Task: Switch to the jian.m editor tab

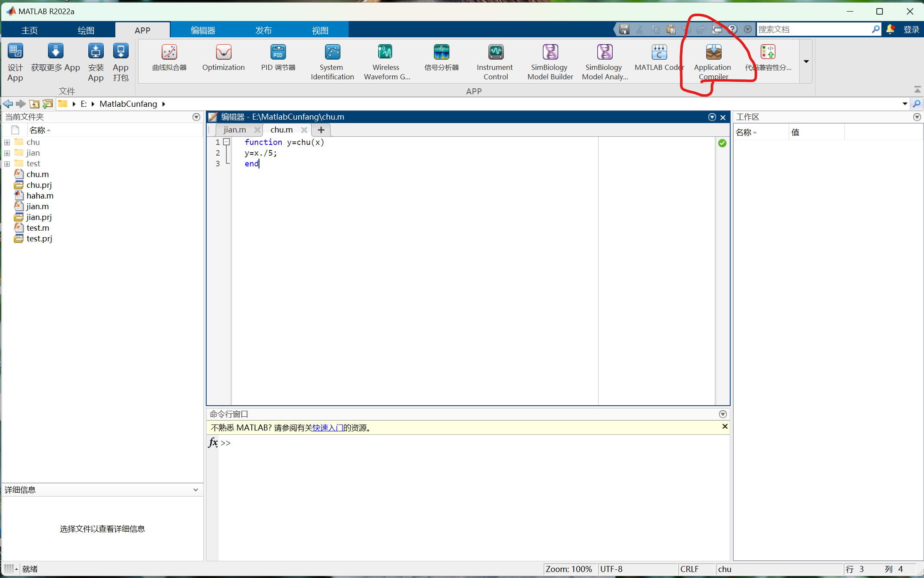Action: [234, 129]
